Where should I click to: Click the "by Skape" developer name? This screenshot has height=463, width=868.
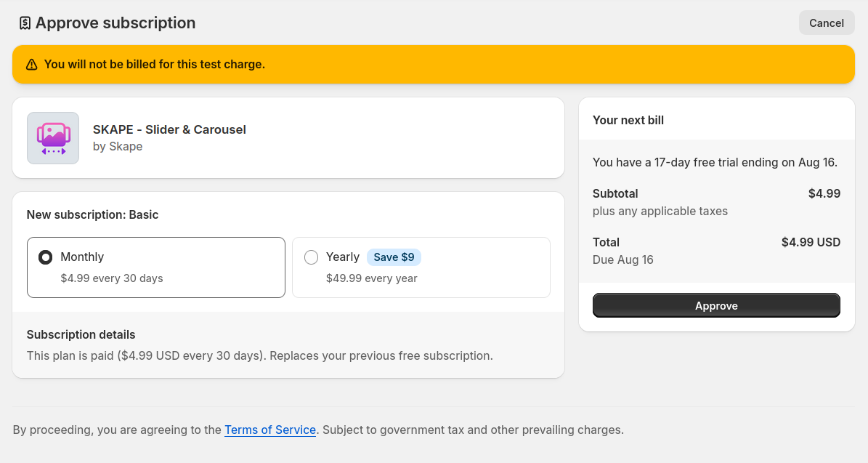coord(118,146)
